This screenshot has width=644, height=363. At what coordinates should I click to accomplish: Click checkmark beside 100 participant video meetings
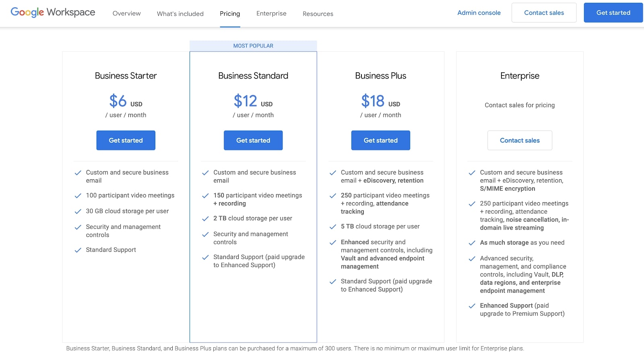(x=78, y=196)
